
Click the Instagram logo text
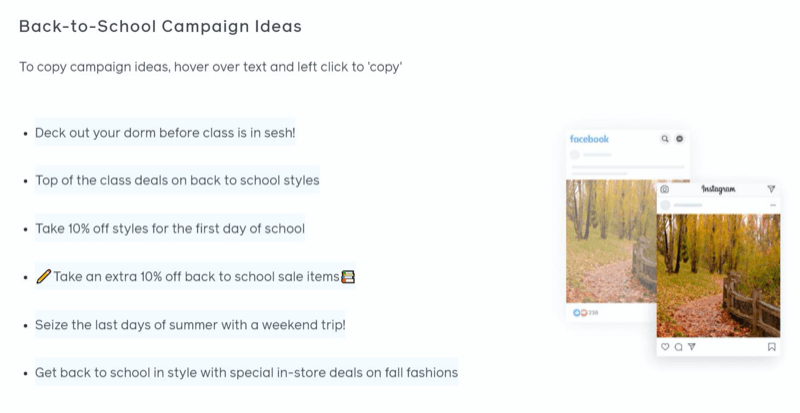(x=718, y=189)
